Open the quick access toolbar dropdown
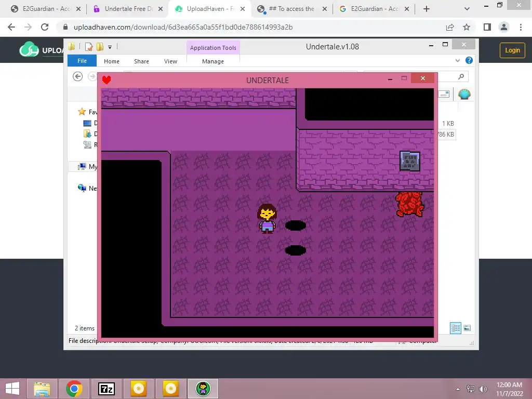Viewport: 532px width, 399px height. coord(110,47)
